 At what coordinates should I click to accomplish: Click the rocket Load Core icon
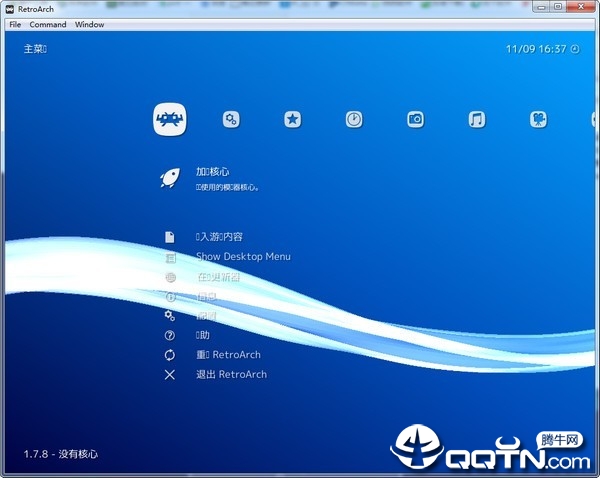170,178
